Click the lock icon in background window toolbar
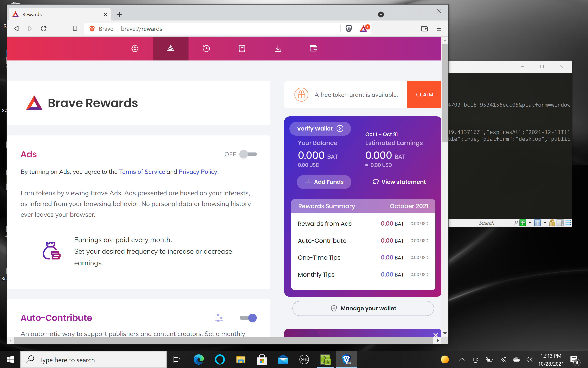The height and width of the screenshot is (368, 588). (552, 223)
